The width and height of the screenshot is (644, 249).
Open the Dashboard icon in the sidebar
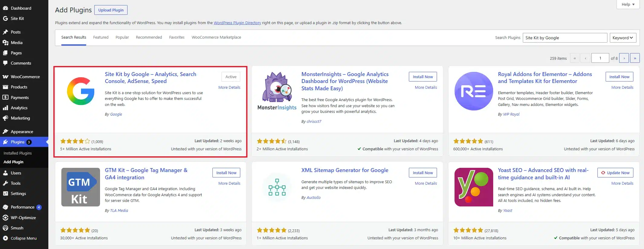pos(5,8)
